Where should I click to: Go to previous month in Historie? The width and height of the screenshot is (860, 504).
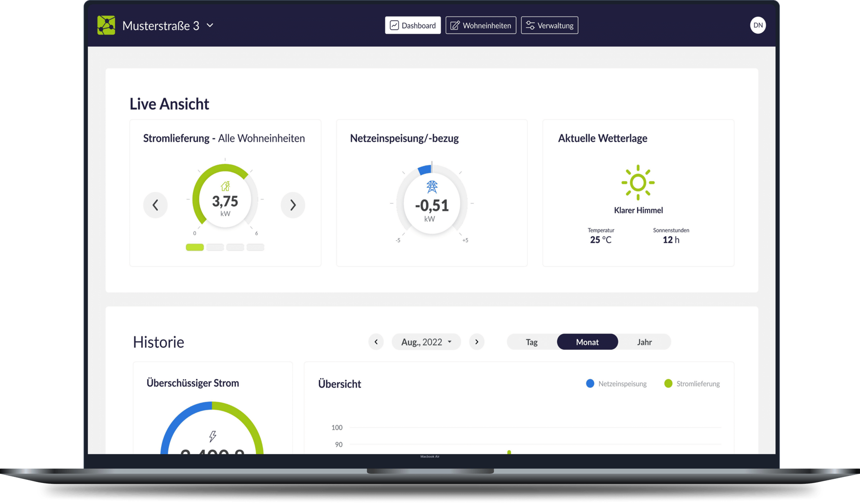[376, 342]
